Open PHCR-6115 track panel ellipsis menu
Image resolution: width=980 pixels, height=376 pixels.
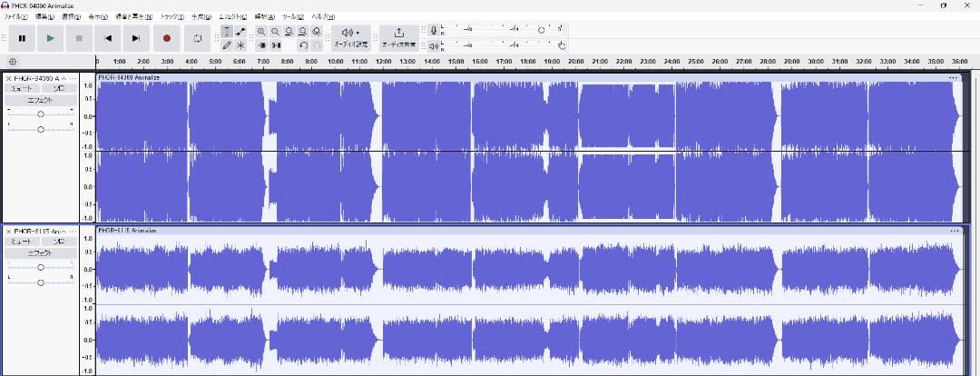(73, 231)
